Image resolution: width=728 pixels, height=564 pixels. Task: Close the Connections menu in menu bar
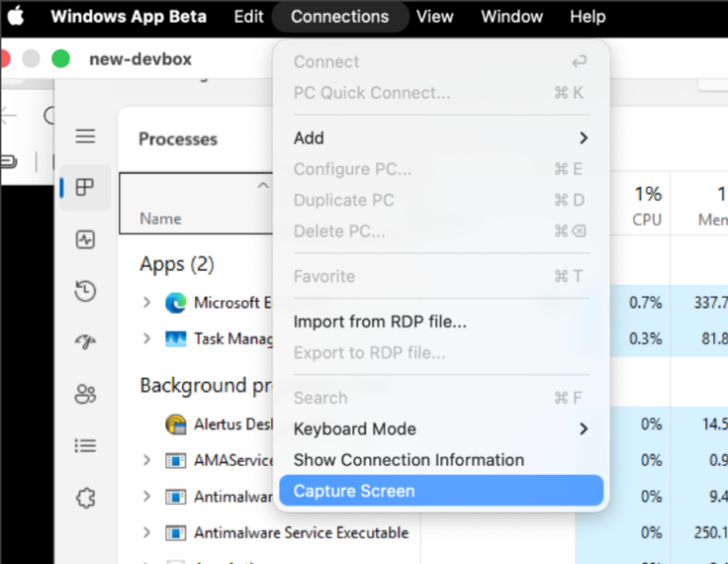(340, 17)
